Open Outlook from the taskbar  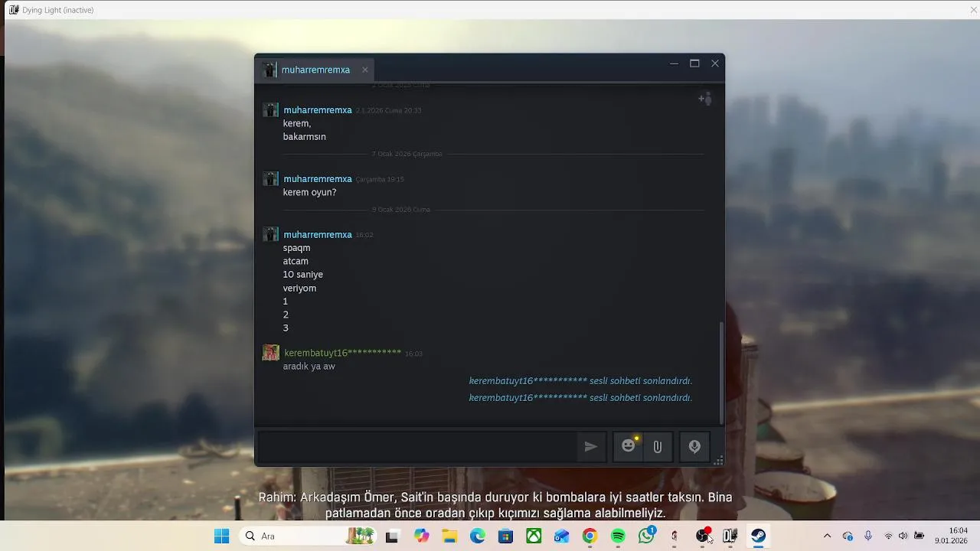[562, 536]
